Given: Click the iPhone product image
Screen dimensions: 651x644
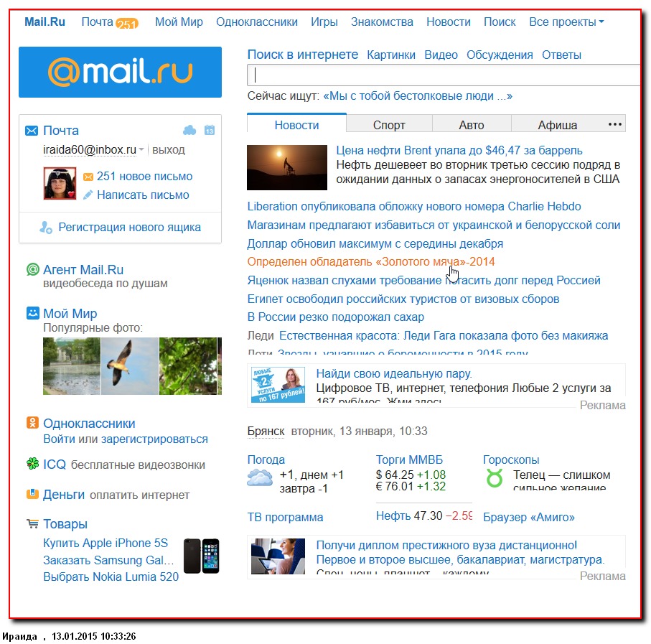Looking at the screenshot, I should [202, 556].
